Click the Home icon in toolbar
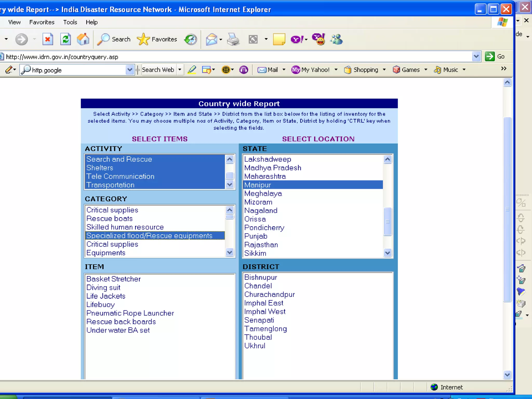Screen dimensions: 532x399 (83, 39)
